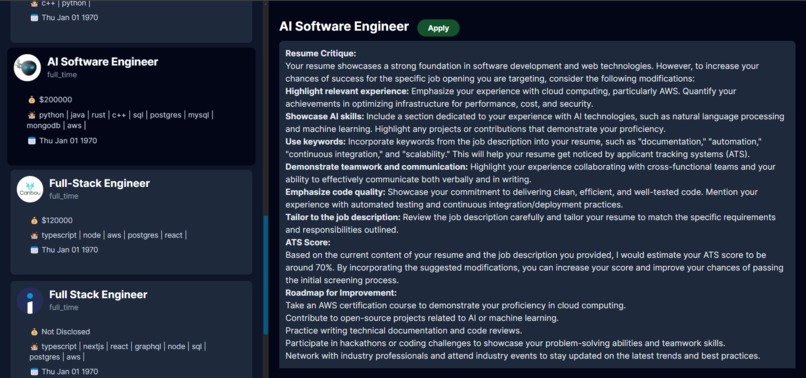806x378 pixels.
Task: Click the 'Showcase AI skills:' bold label
Action: click(x=325, y=116)
